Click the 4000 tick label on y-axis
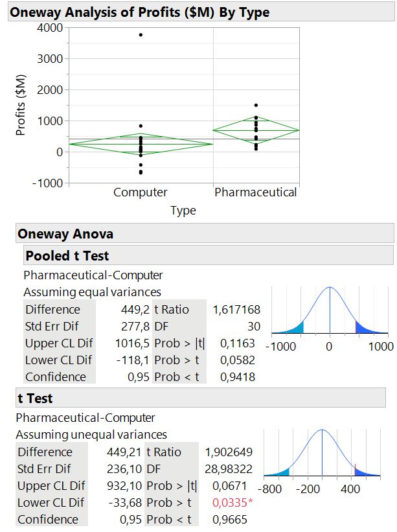Viewport: 397px width, 532px height. pos(49,28)
